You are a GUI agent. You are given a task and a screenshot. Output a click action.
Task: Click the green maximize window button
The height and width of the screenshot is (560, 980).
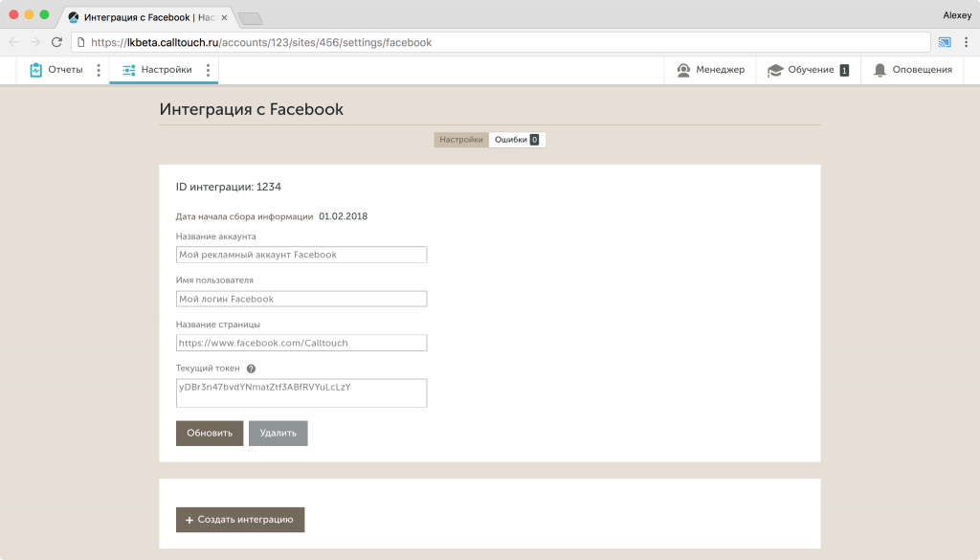44,14
